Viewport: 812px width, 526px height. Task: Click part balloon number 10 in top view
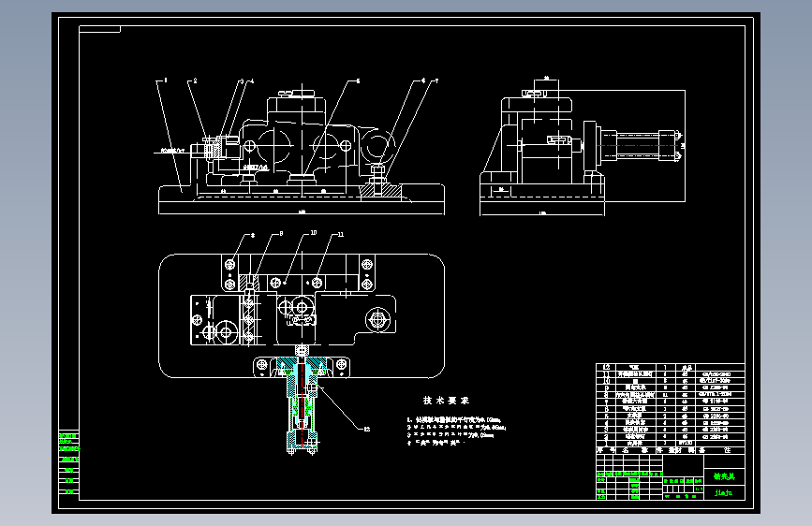[314, 233]
